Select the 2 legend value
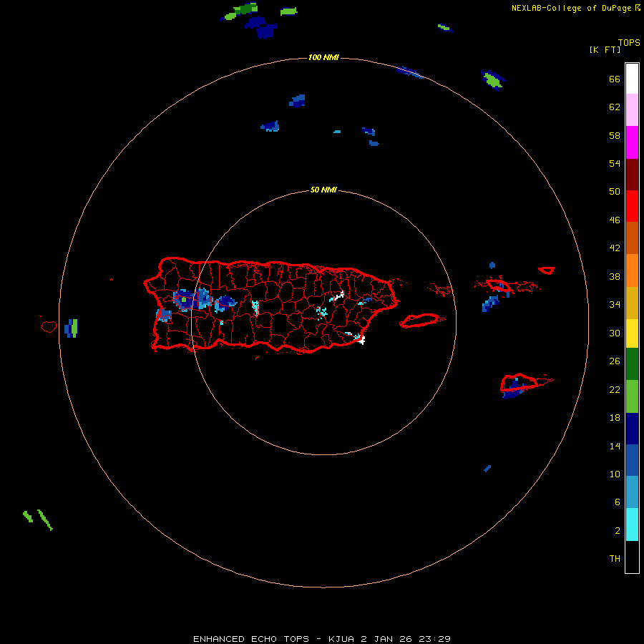 pyautogui.click(x=618, y=531)
